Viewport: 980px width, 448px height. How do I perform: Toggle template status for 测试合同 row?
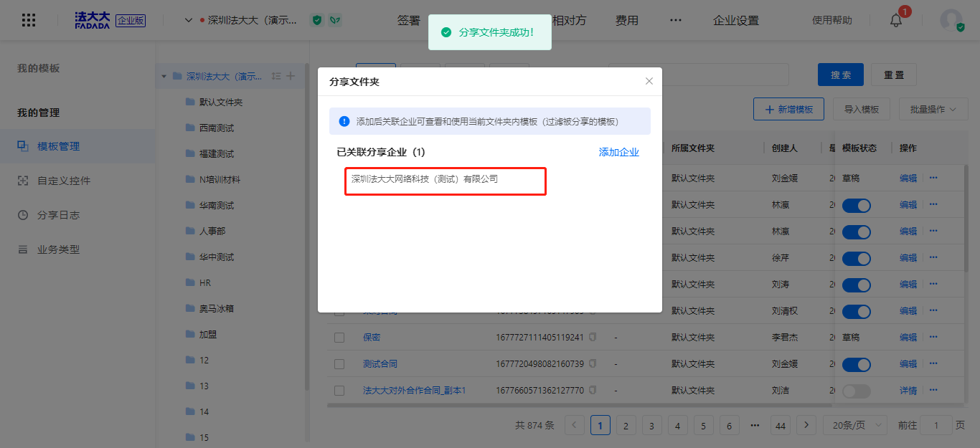tap(856, 364)
